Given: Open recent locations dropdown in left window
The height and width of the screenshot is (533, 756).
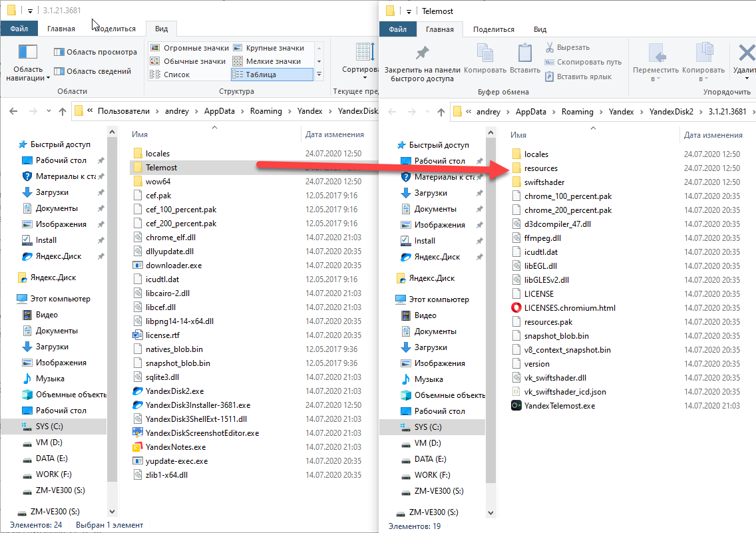Looking at the screenshot, I should pyautogui.click(x=49, y=111).
